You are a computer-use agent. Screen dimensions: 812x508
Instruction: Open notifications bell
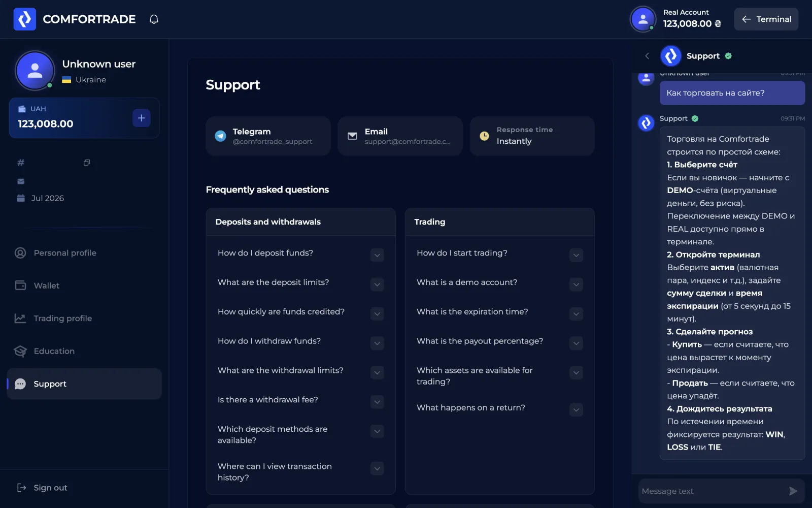pos(154,19)
